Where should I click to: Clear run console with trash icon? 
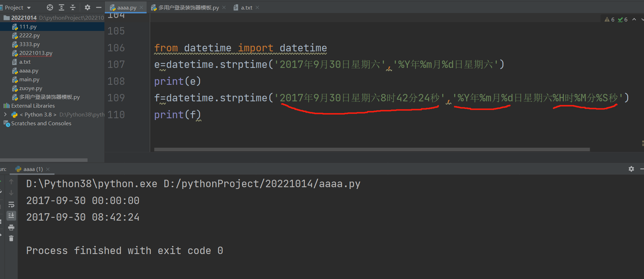[x=11, y=239]
